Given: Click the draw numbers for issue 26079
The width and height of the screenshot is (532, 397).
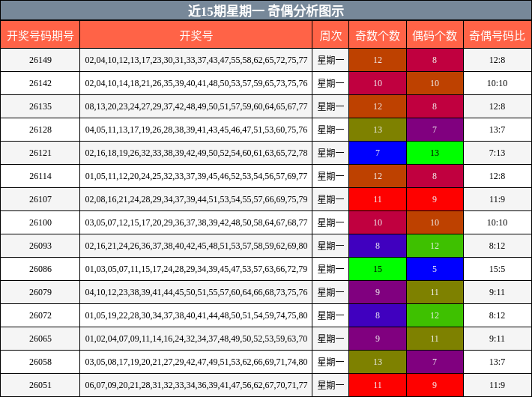Looking at the screenshot, I should [196, 292].
